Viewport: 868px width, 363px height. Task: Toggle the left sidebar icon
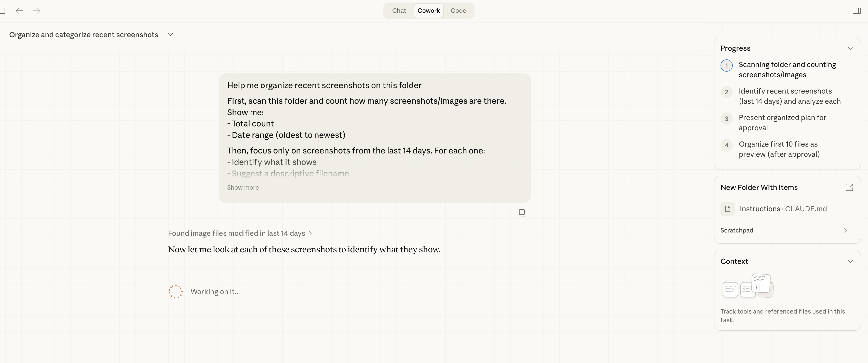pos(2,11)
